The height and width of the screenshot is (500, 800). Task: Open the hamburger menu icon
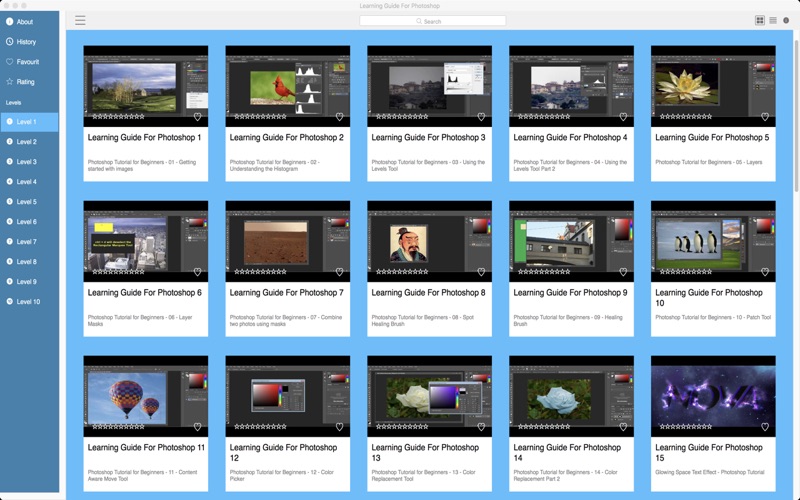click(80, 20)
